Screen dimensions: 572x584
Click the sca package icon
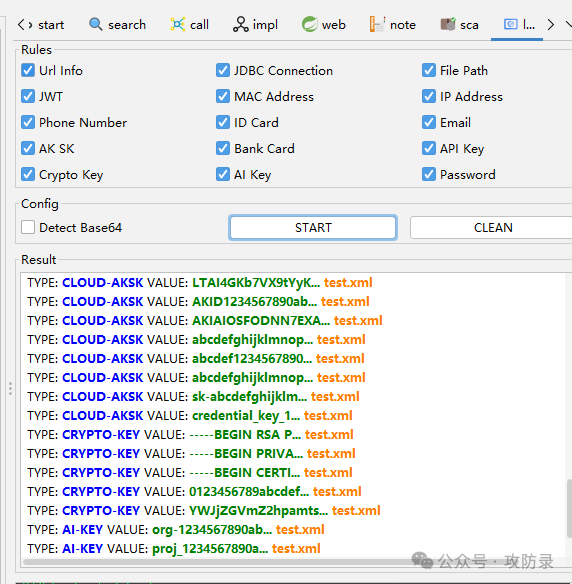pos(448,25)
